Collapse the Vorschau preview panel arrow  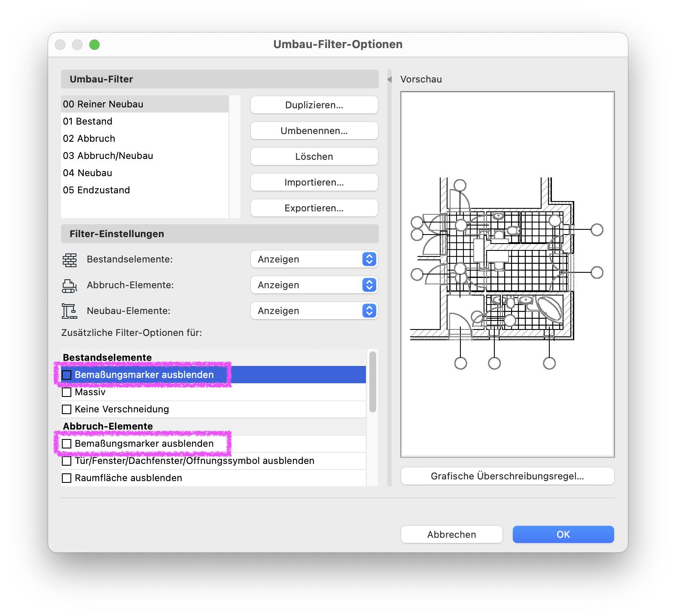[x=390, y=79]
